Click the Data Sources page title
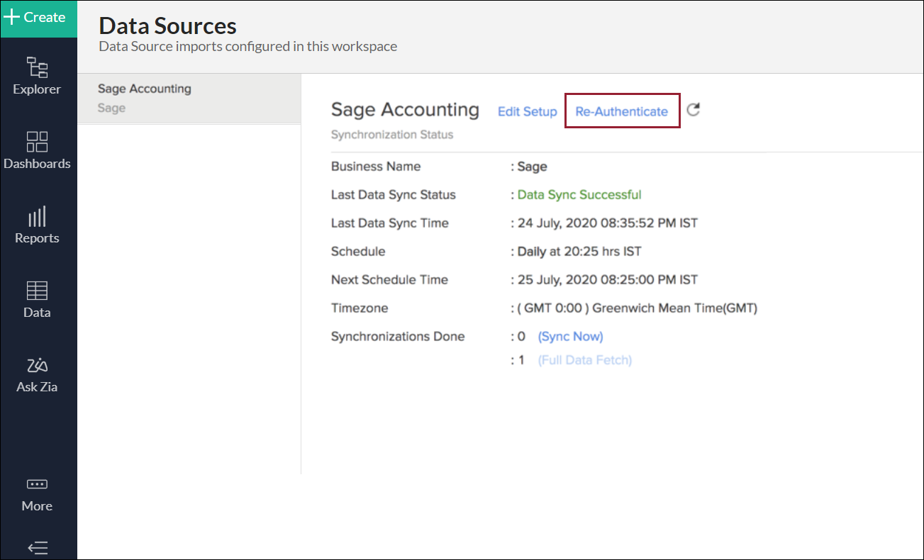 pyautogui.click(x=167, y=26)
